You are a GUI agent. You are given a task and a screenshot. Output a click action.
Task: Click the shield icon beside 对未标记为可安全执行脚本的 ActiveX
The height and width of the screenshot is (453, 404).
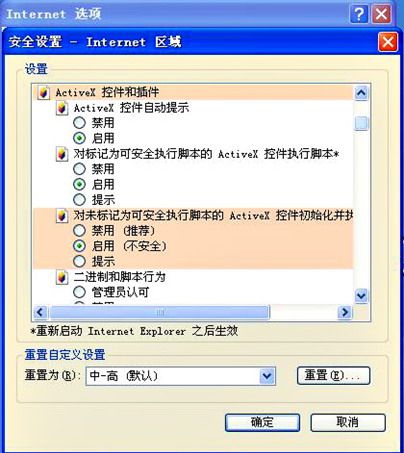(x=62, y=216)
